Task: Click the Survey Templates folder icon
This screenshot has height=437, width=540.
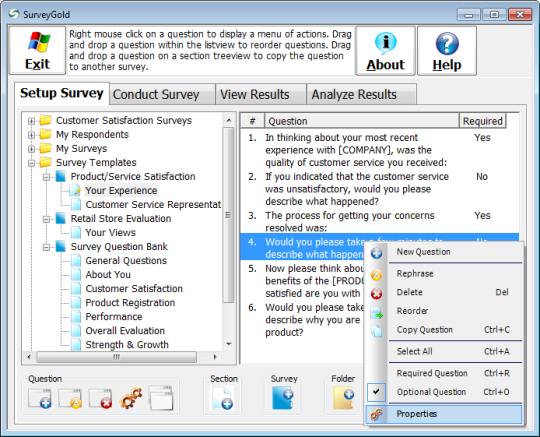Action: click(45, 162)
